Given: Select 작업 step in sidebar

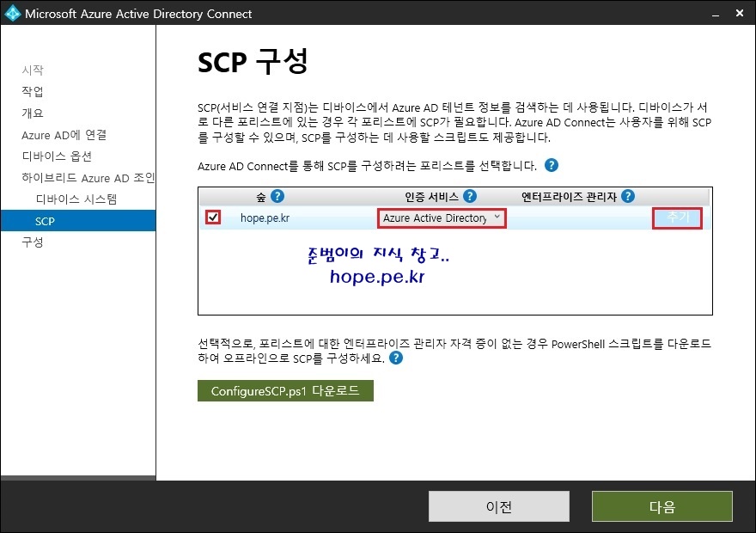Looking at the screenshot, I should tap(33, 91).
